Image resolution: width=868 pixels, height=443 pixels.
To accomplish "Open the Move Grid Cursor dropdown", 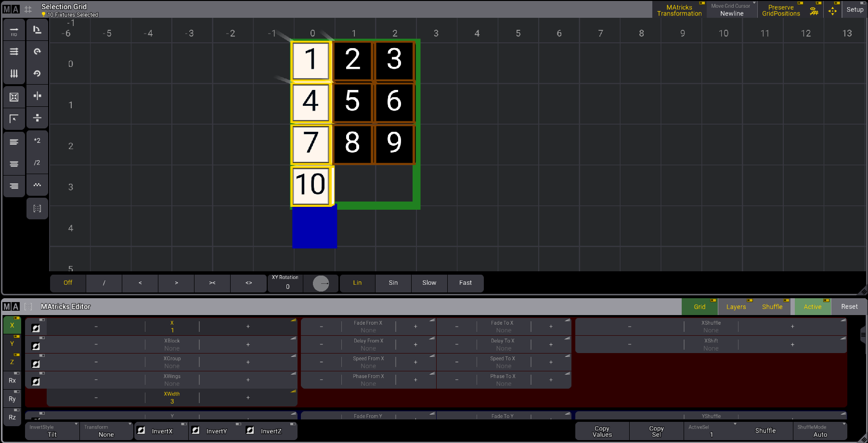I will click(x=731, y=10).
